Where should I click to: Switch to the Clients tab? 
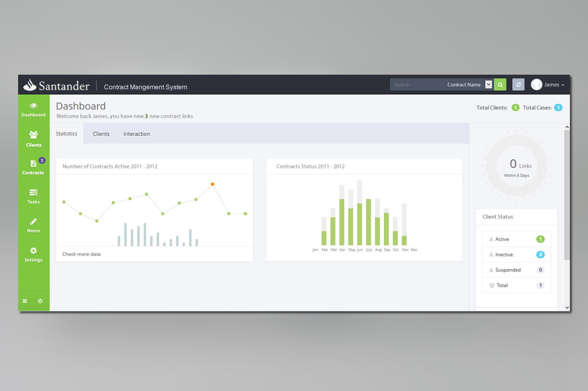[101, 134]
